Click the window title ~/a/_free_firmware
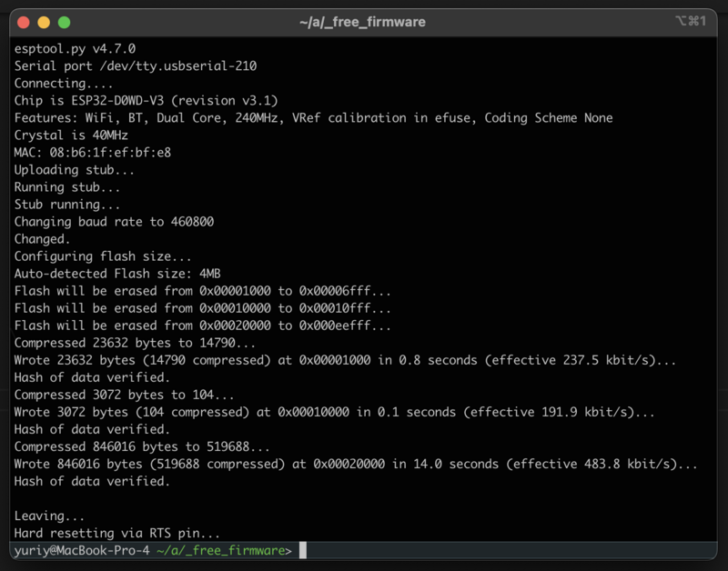The height and width of the screenshot is (571, 728). click(362, 22)
